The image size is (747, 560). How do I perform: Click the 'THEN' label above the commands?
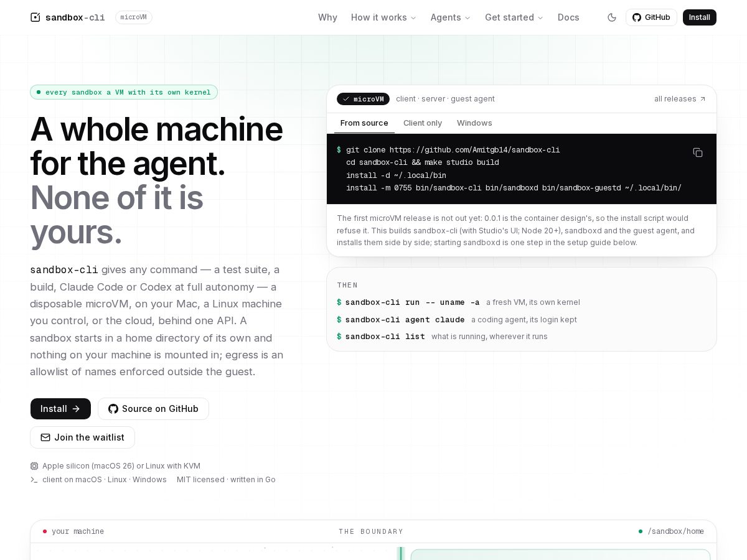pos(347,285)
